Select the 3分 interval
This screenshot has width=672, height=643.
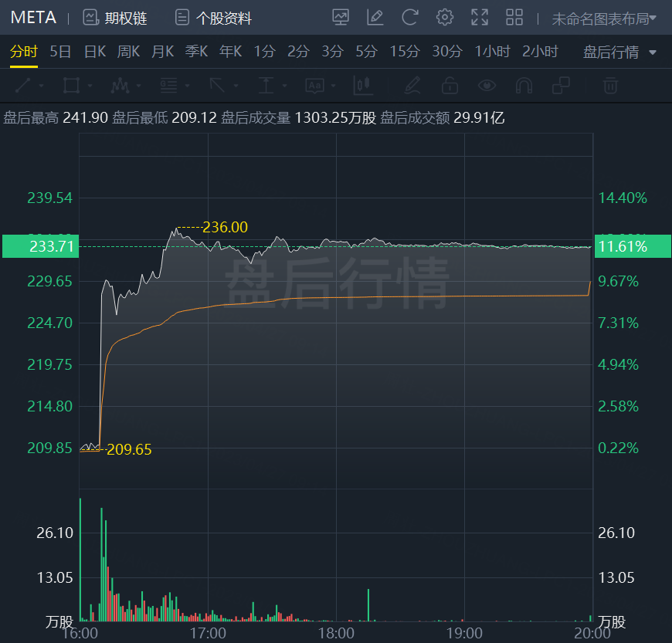coord(333,52)
